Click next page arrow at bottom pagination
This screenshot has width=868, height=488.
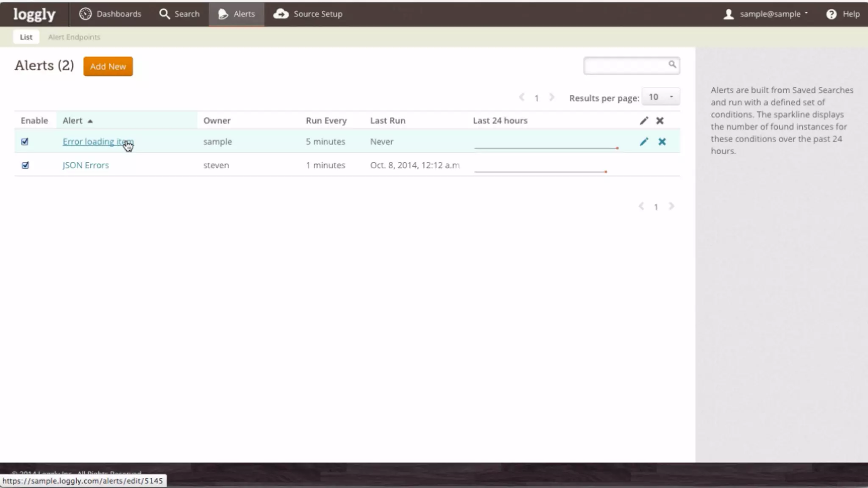pyautogui.click(x=671, y=207)
